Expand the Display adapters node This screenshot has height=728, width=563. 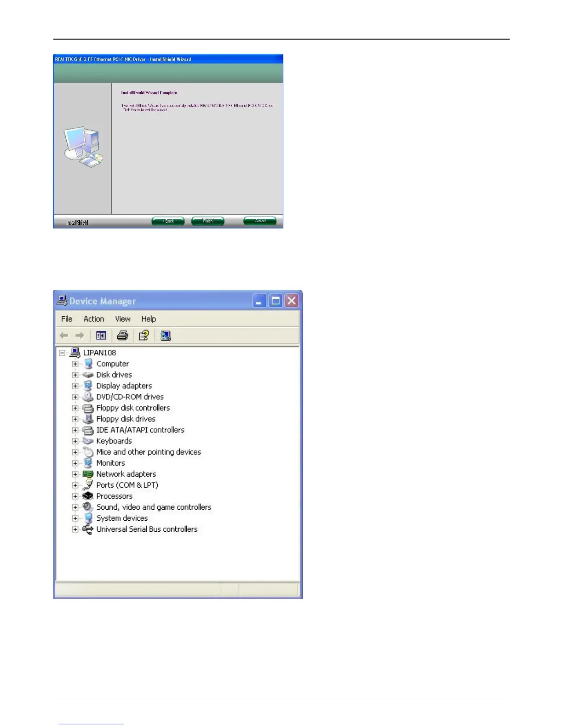[75, 386]
